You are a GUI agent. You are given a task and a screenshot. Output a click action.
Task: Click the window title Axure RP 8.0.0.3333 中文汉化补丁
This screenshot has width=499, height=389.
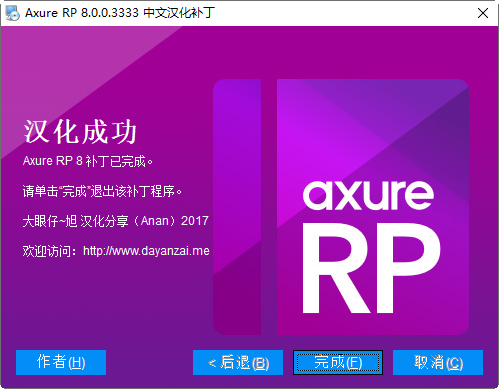[x=120, y=13]
